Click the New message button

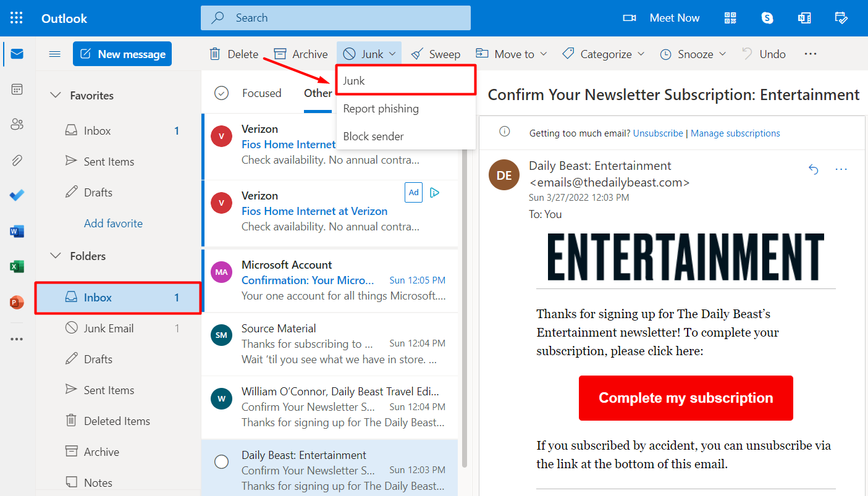(122, 54)
